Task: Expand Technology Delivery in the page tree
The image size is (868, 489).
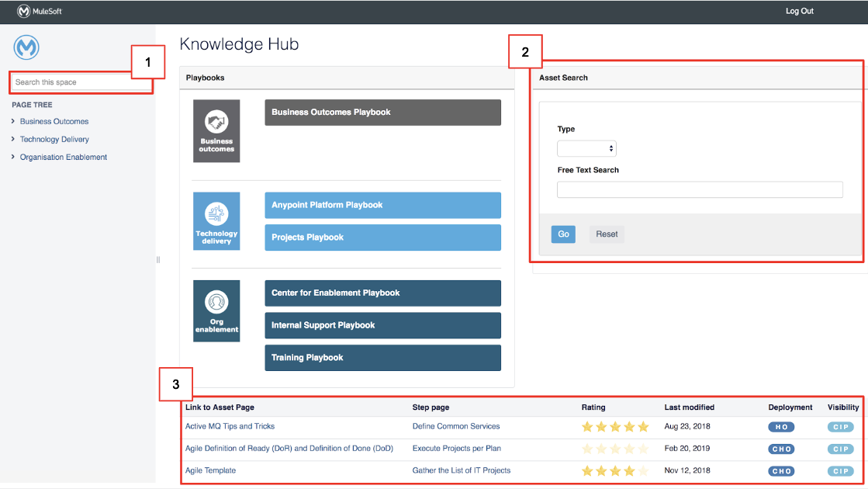Action: click(12, 139)
